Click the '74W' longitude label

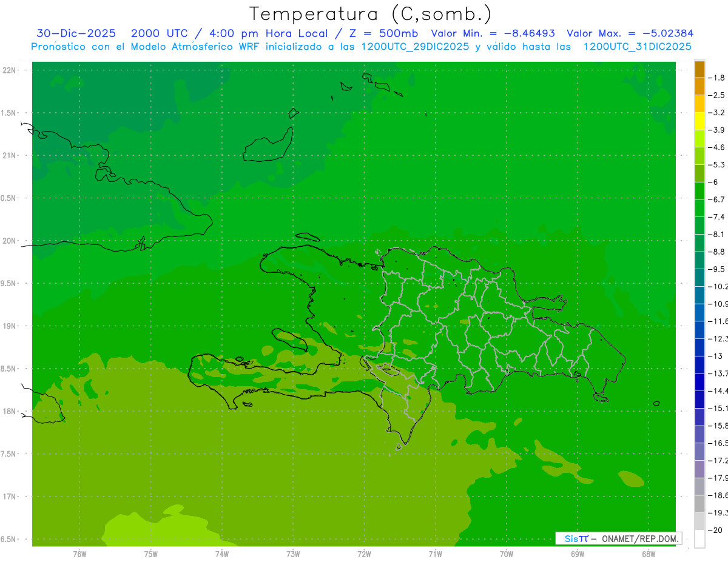[222, 554]
